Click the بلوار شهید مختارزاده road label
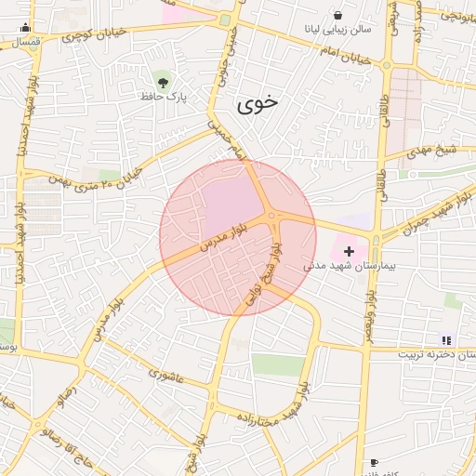 click(274, 406)
